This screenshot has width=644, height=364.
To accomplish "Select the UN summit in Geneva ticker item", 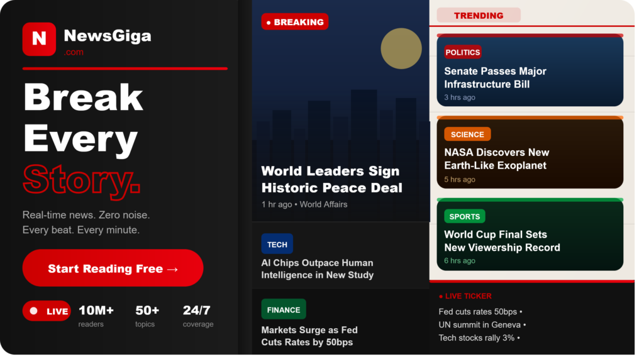I will (482, 325).
